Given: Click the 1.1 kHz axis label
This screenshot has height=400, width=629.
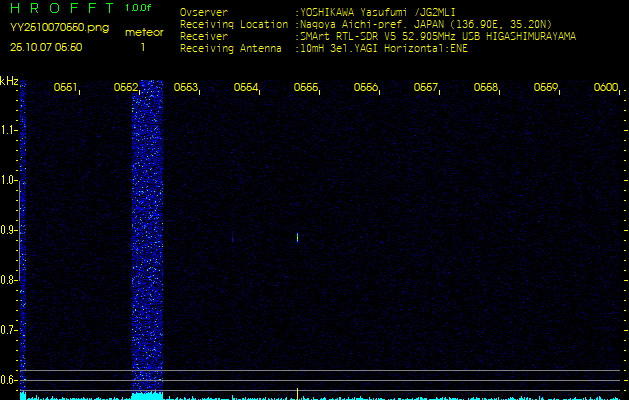Looking at the screenshot, I should tap(8, 130).
